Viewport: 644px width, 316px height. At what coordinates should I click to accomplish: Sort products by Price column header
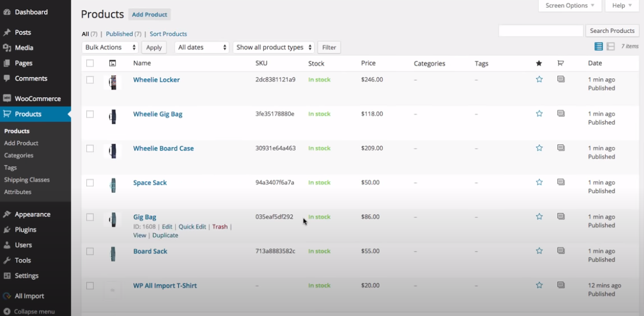pos(369,63)
